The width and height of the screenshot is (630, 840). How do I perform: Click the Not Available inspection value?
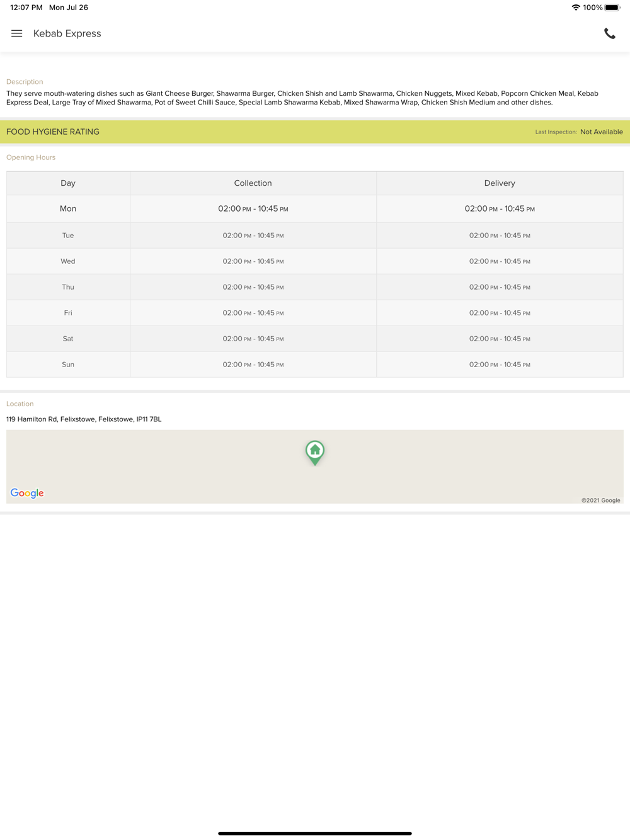tap(602, 132)
